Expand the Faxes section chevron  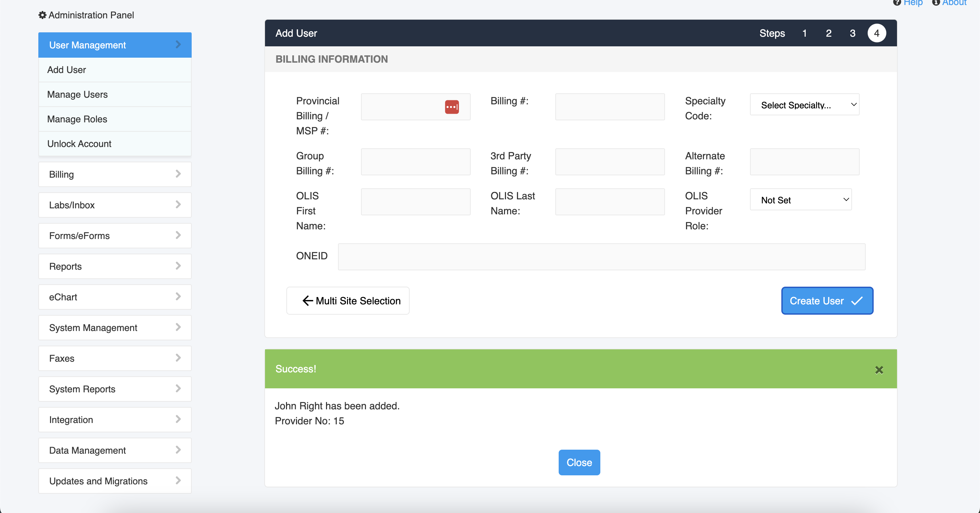(178, 358)
